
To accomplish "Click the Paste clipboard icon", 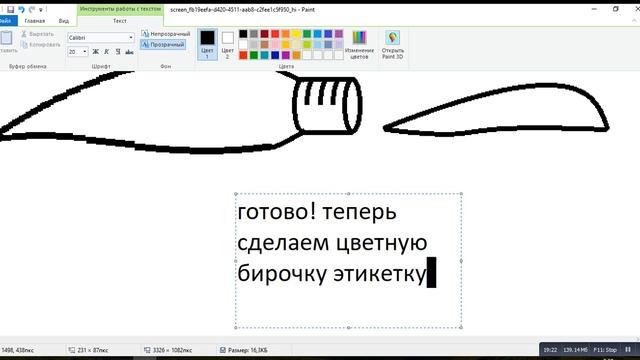I will [x=6, y=38].
